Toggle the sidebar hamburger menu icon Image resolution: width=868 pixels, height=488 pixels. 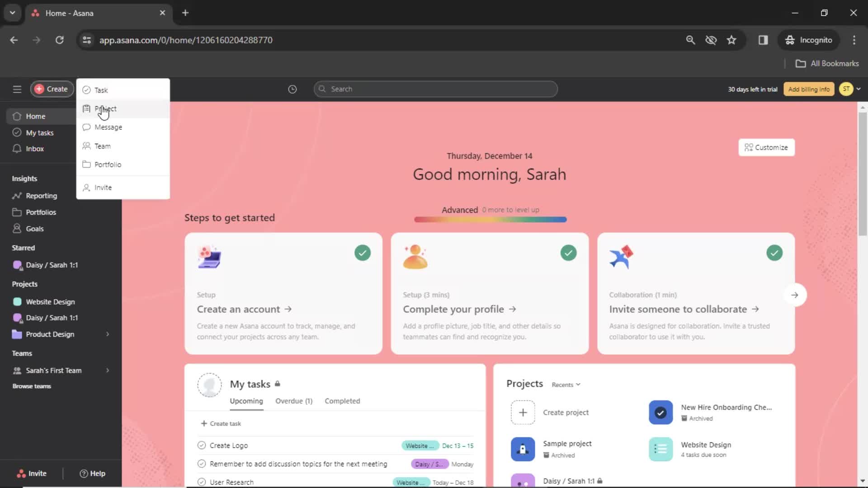tap(17, 89)
